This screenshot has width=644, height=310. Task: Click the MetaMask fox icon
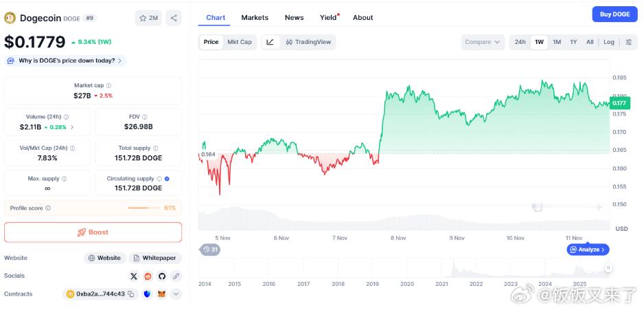point(162,294)
